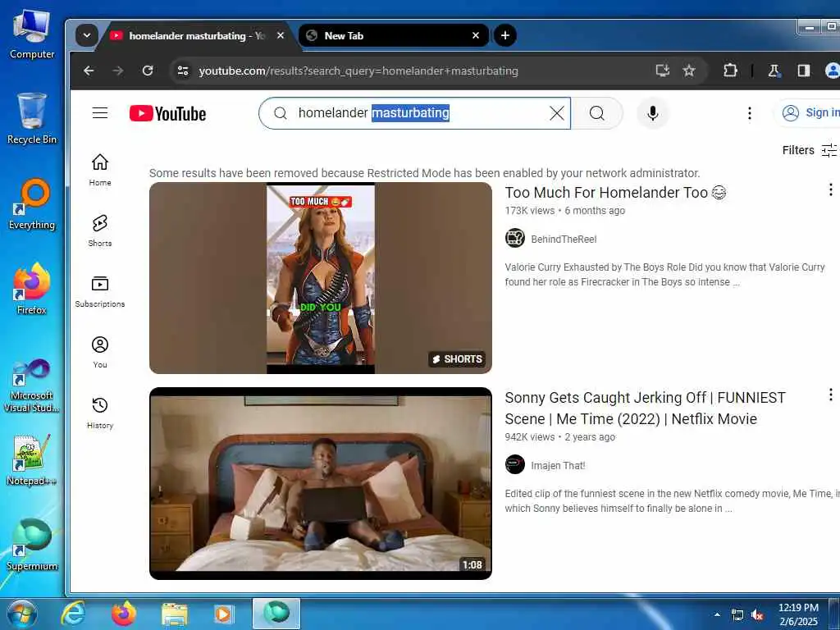The height and width of the screenshot is (630, 840).
Task: Open Windows Explorer from taskbar
Action: 174,614
